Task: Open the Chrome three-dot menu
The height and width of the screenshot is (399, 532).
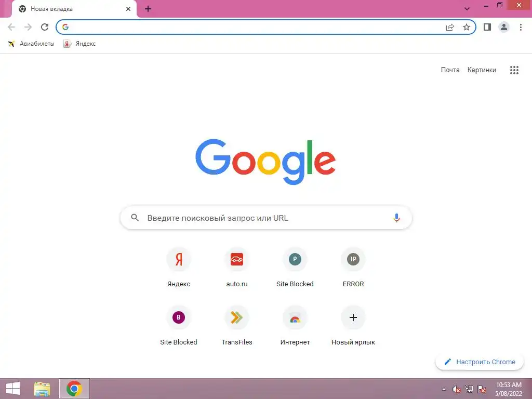Action: click(x=521, y=27)
